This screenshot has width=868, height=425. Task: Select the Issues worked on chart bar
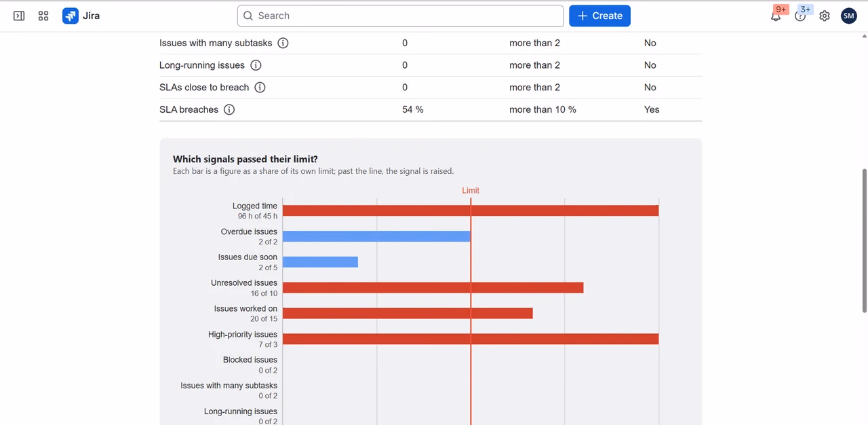tap(408, 313)
